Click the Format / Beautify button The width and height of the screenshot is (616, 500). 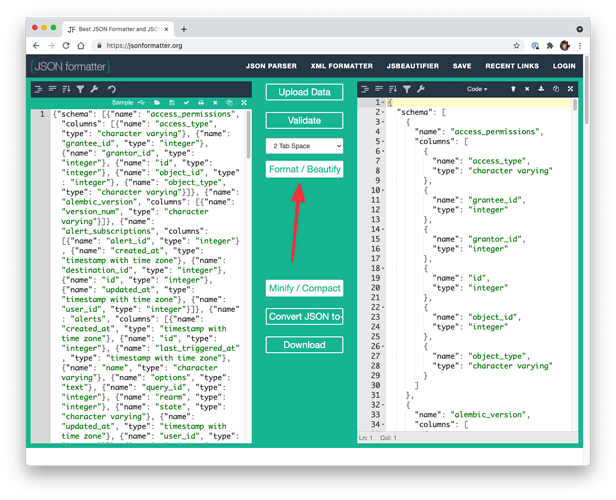point(304,169)
